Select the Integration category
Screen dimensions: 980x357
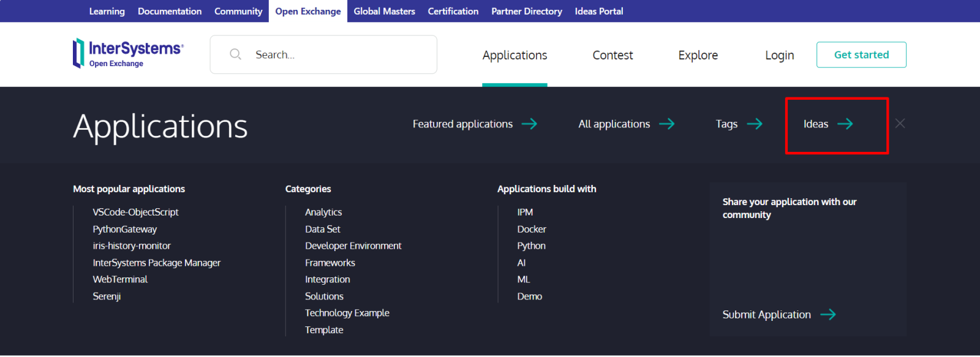328,279
